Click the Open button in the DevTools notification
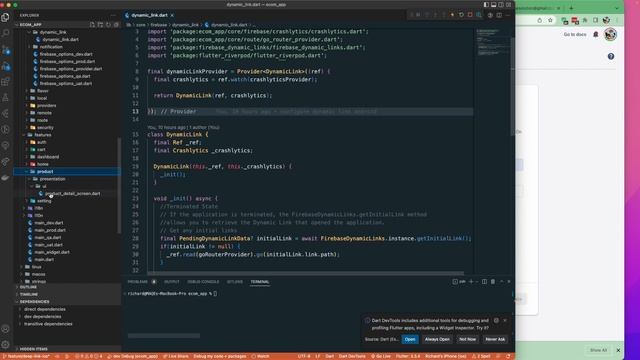 point(410,339)
